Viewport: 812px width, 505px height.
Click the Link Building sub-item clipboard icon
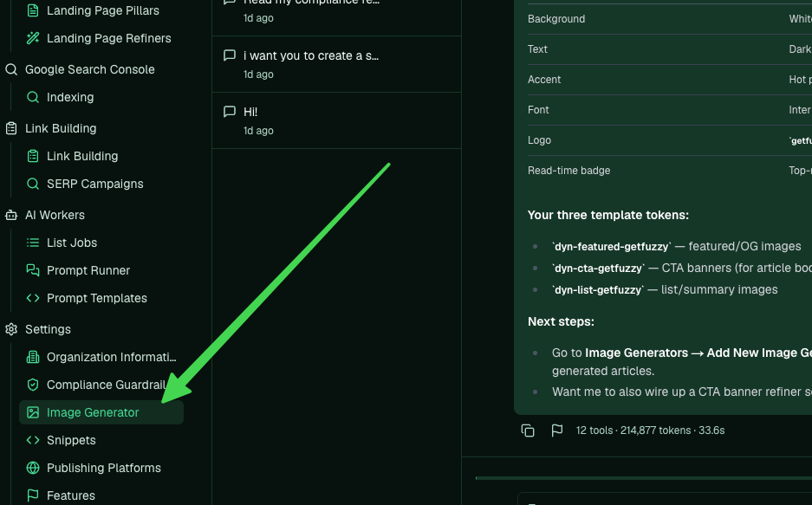[x=33, y=156]
